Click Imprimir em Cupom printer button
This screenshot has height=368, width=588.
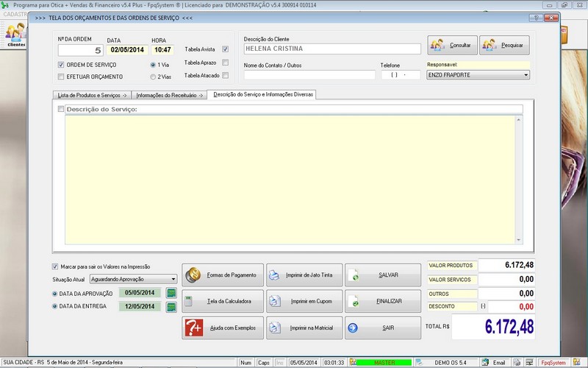point(304,302)
